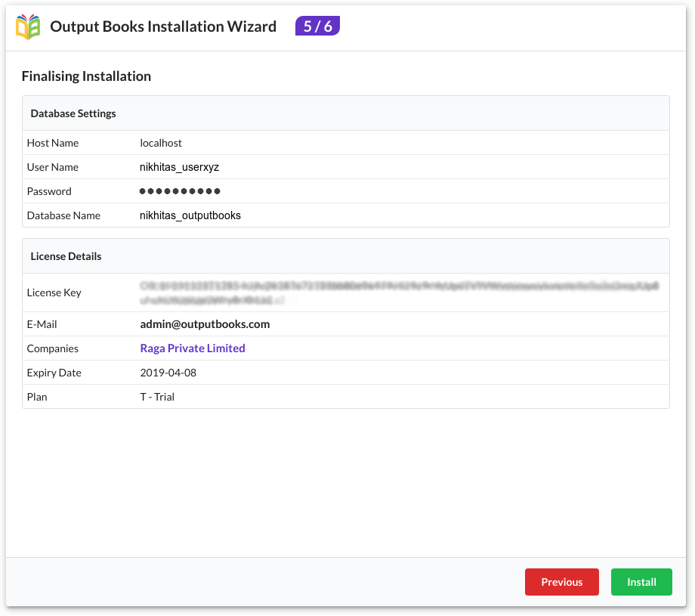Viewport: 695px width, 616px height.
Task: Click the 5 / 6 step badge
Action: [317, 26]
